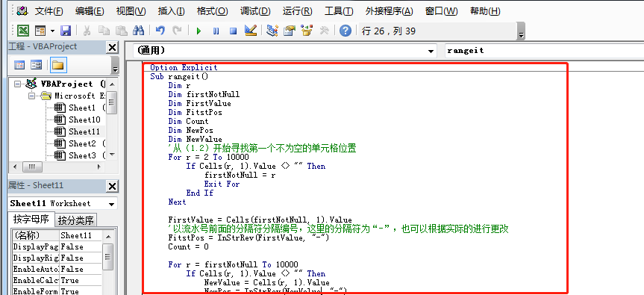The image size is (644, 295).
Task: Open the 运行(R) menu
Action: [x=297, y=11]
